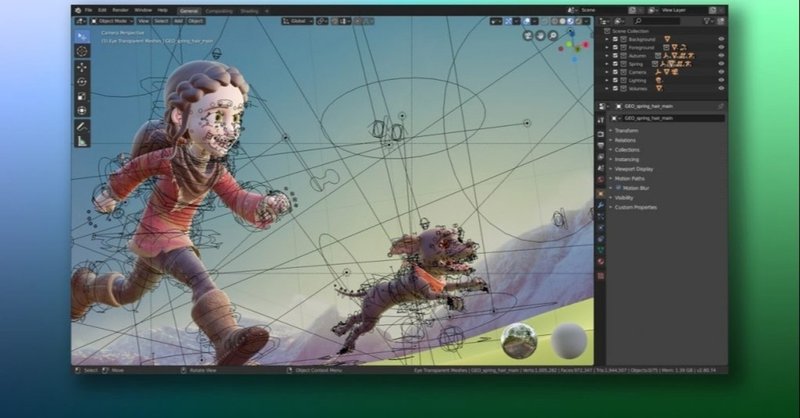Open the Modifiers wrench properties tab
800x418 pixels.
[x=601, y=205]
